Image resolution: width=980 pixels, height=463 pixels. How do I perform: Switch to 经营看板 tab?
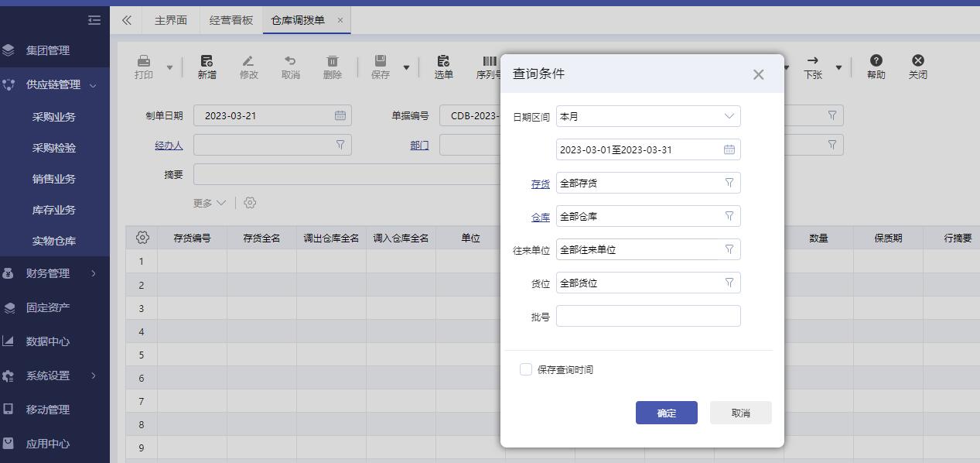point(231,20)
